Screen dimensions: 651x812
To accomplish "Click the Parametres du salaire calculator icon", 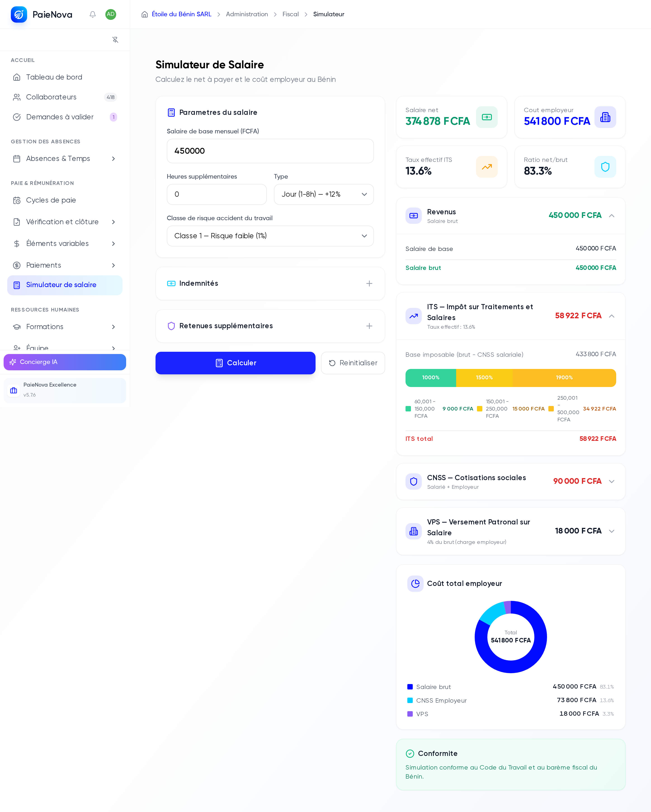I will pyautogui.click(x=171, y=112).
